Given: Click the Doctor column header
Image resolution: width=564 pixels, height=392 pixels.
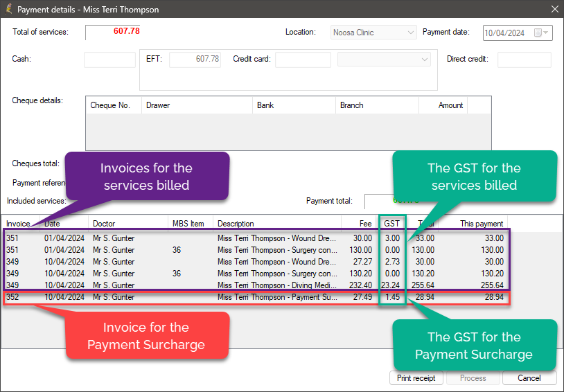Looking at the screenshot, I should click(x=128, y=224).
